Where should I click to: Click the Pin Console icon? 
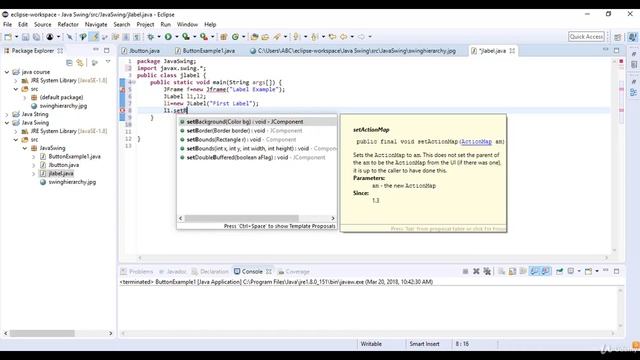[559, 271]
